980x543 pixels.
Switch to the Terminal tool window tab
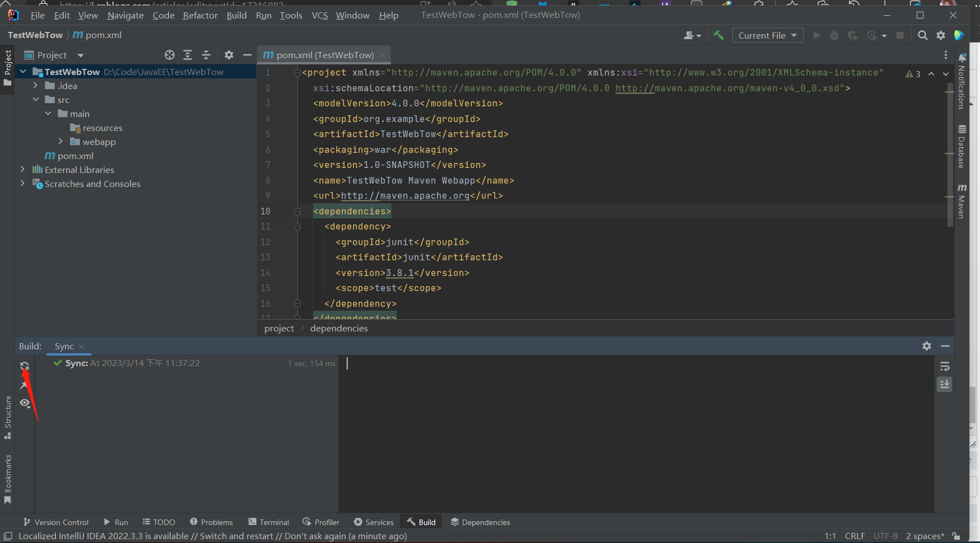tap(269, 522)
